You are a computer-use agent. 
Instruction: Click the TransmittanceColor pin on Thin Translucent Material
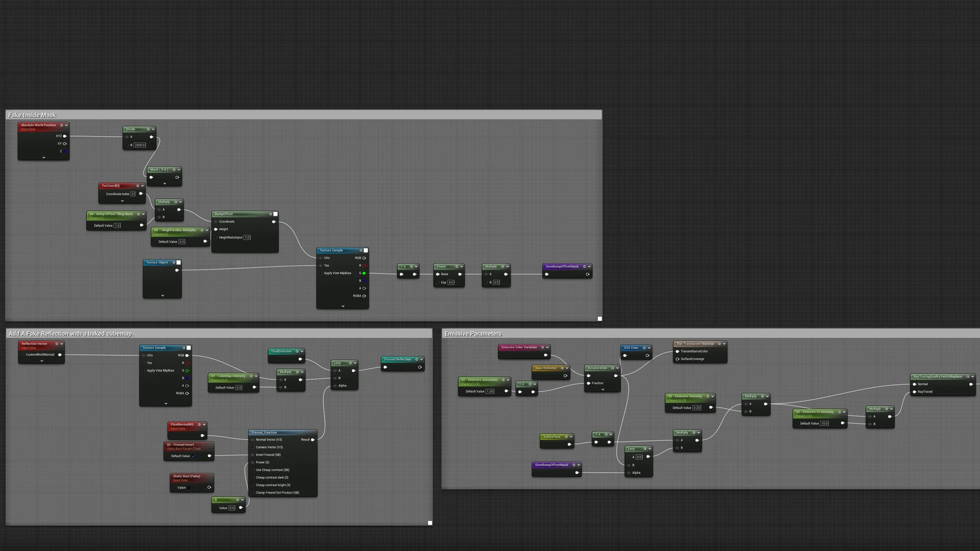click(677, 351)
